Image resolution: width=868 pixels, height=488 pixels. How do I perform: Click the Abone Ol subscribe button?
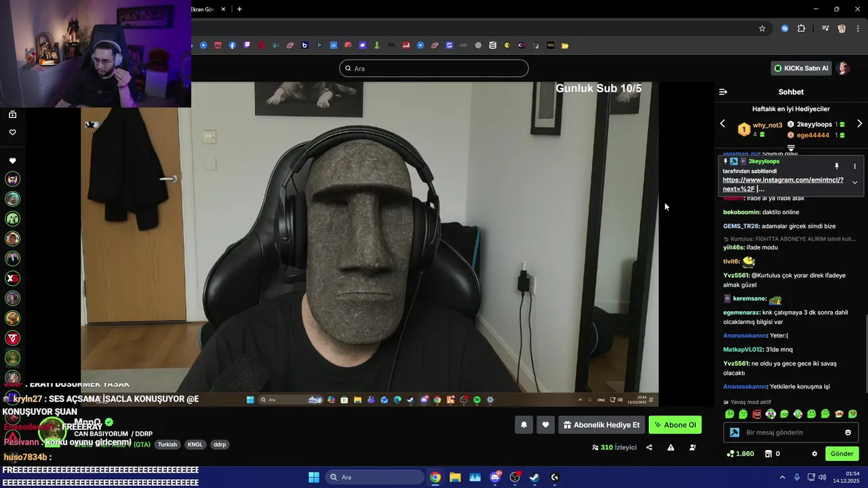point(675,425)
